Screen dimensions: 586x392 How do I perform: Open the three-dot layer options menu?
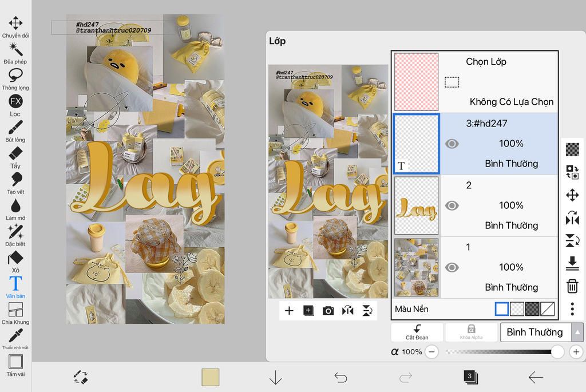(x=572, y=309)
